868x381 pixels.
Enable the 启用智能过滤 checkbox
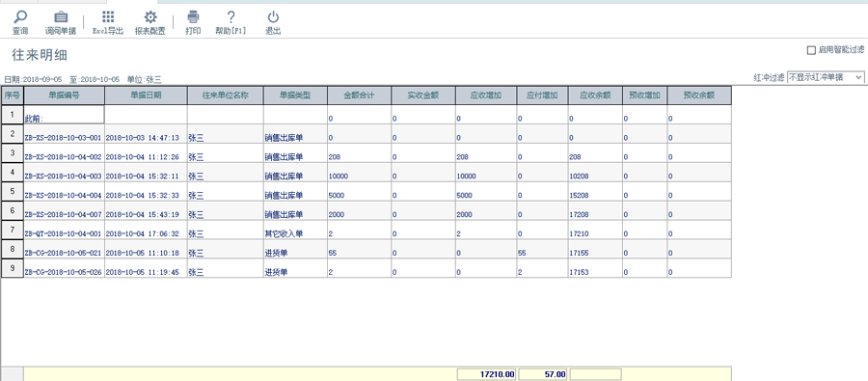811,50
